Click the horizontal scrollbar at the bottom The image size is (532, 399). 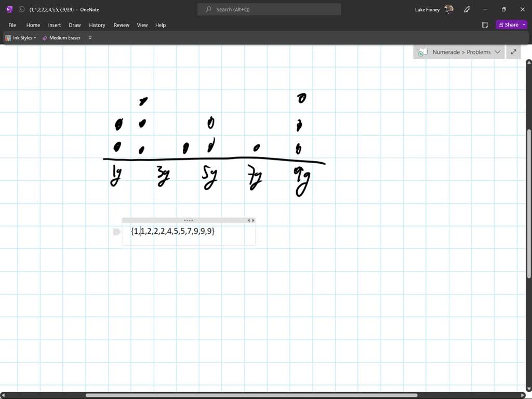point(251,395)
